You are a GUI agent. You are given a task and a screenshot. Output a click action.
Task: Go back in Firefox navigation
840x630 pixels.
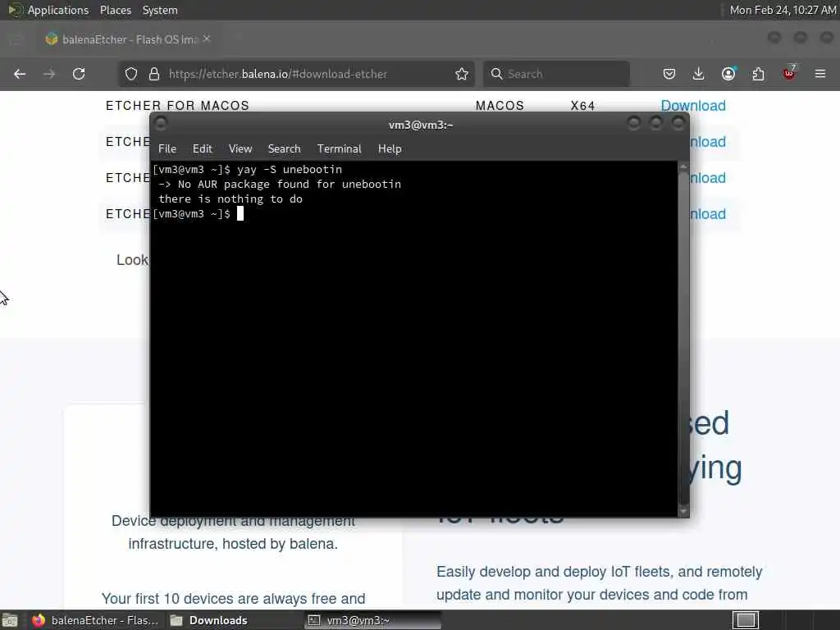click(x=20, y=74)
